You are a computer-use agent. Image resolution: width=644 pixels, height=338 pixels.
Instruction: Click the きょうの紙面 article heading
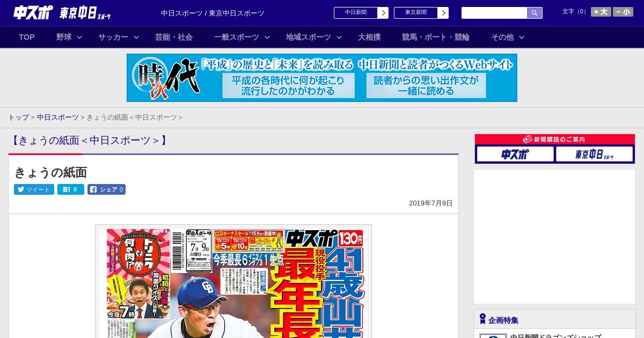tap(50, 172)
